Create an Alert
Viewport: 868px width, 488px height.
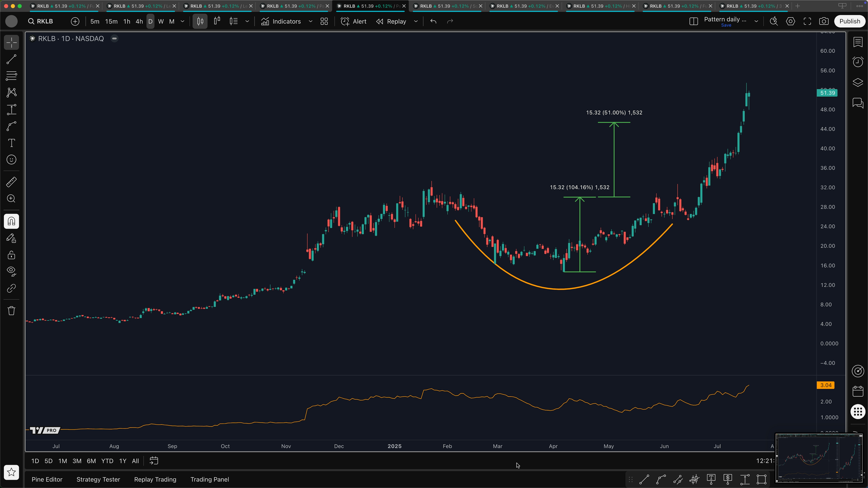354,21
